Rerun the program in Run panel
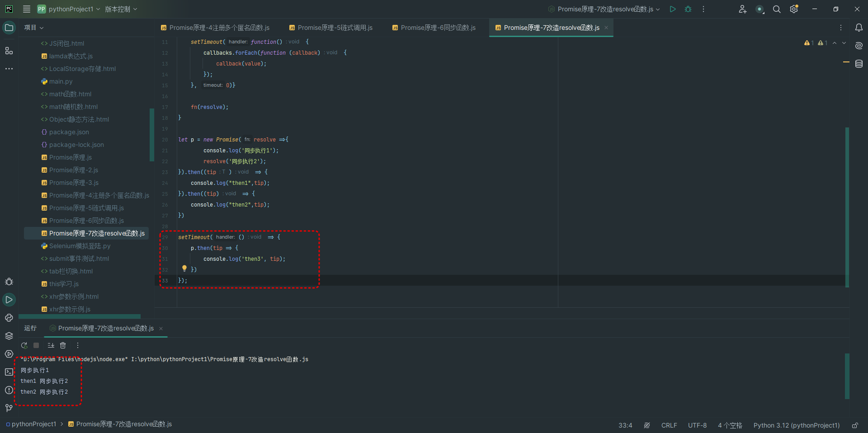Viewport: 868px width, 433px height. click(24, 345)
